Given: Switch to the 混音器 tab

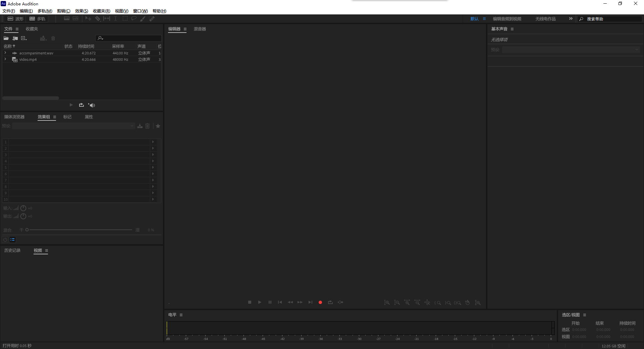Looking at the screenshot, I should (x=200, y=29).
